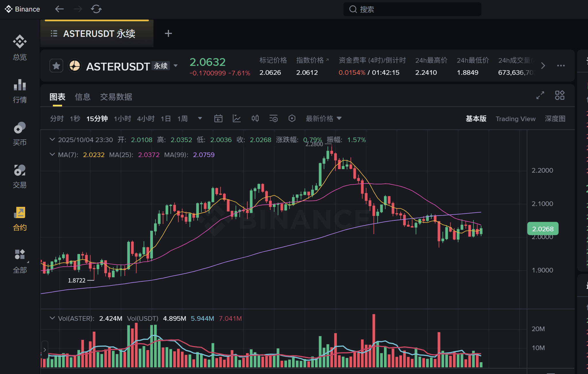Click the hexagon chart settings icon
This screenshot has width=588, height=374.
pos(292,119)
